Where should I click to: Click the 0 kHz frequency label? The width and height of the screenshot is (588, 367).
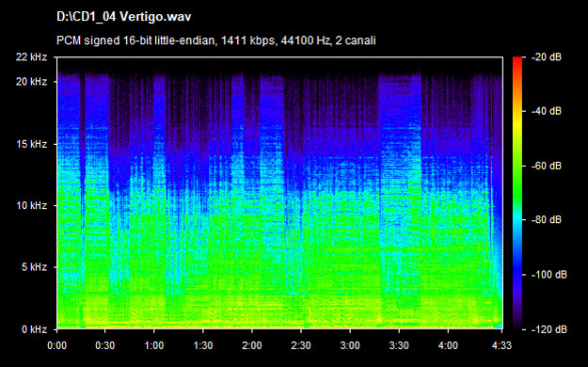click(x=34, y=329)
